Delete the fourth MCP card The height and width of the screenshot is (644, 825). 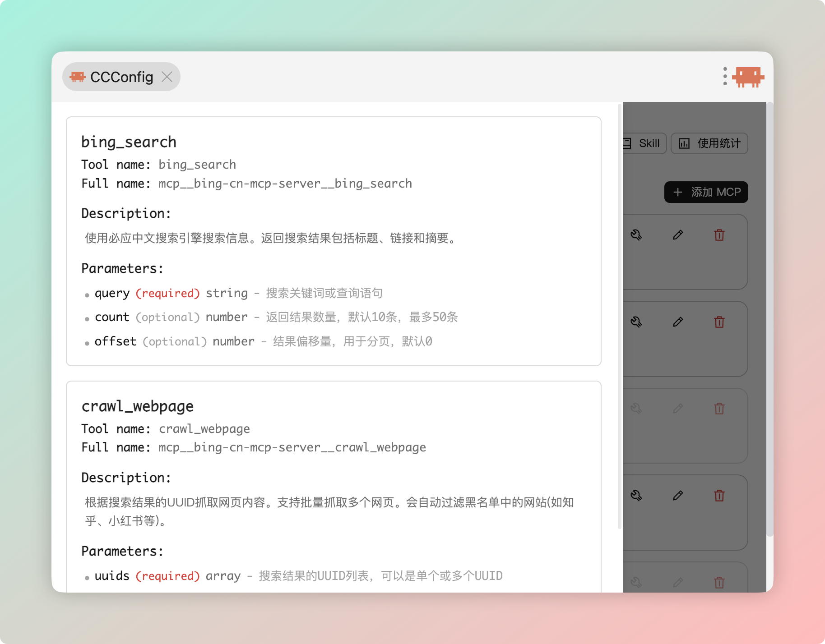(x=719, y=496)
